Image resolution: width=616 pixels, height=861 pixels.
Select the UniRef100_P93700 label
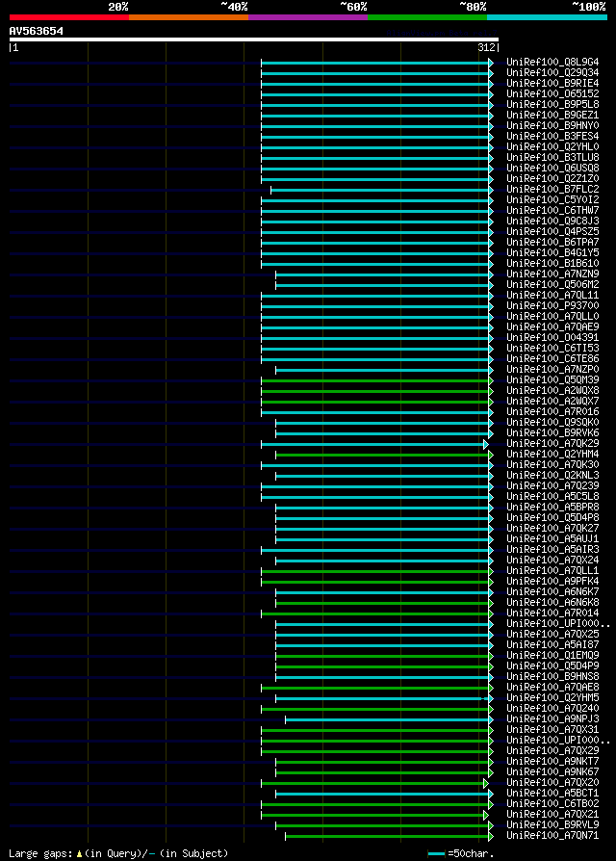click(552, 306)
